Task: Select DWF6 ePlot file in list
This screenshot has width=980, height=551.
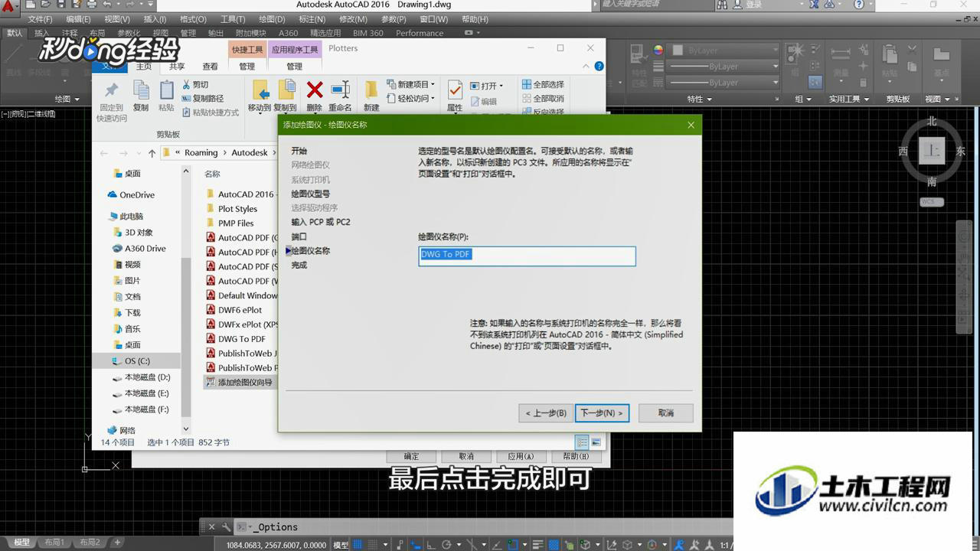Action: pos(234,310)
